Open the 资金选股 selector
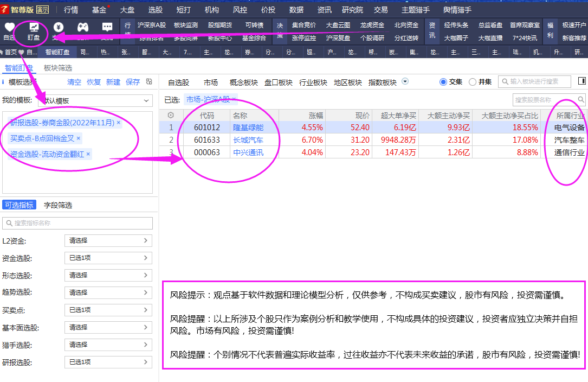Screen dimensions: 588x382 (x=108, y=258)
